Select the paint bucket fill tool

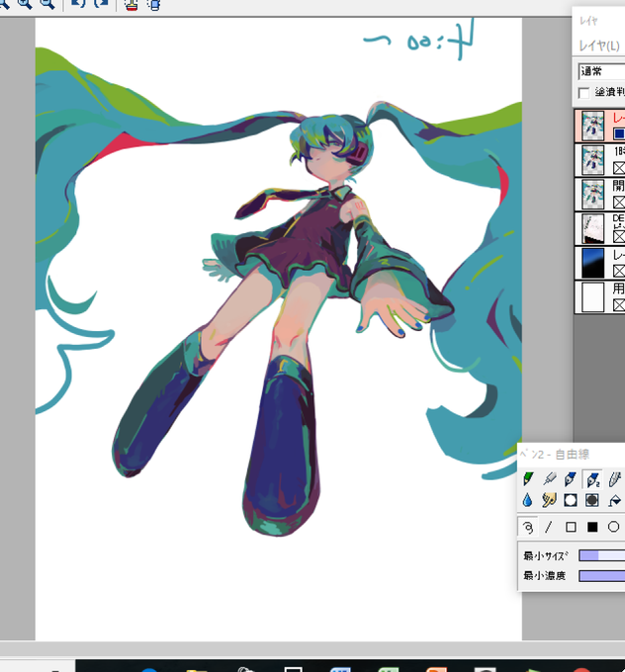pyautogui.click(x=615, y=500)
